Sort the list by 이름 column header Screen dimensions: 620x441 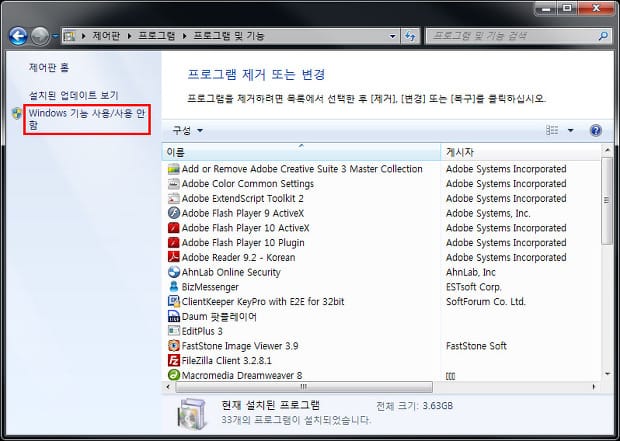[300, 151]
